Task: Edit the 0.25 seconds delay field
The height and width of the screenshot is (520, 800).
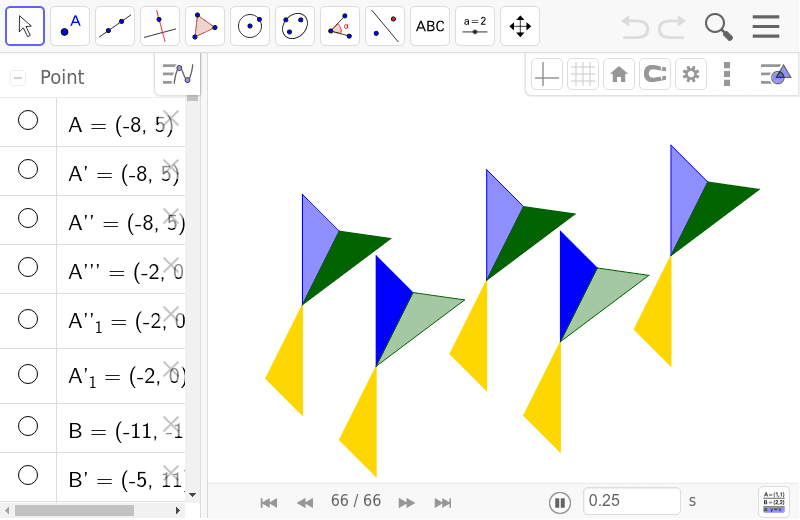Action: pyautogui.click(x=632, y=501)
